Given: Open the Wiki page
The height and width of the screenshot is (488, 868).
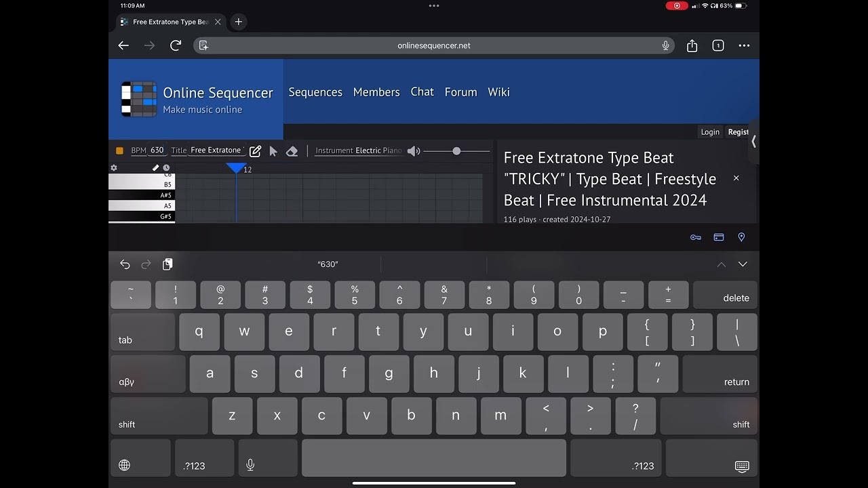Looking at the screenshot, I should click(498, 92).
